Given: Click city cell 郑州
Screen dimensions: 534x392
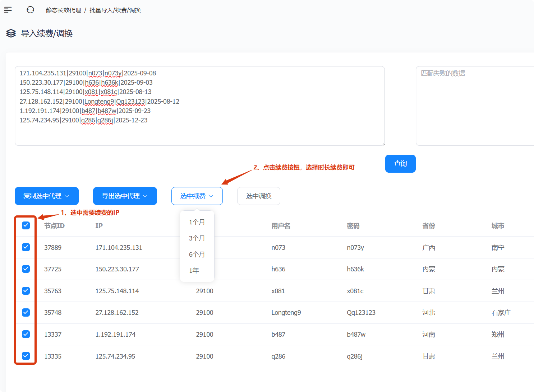Looking at the screenshot, I should [x=498, y=335].
